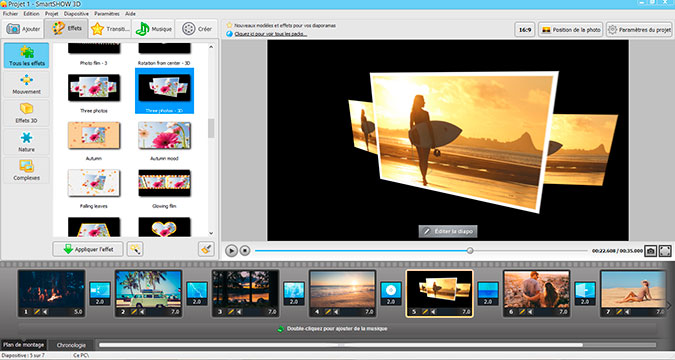Click the arrow to scroll slides right
Image resolution: width=675 pixels, height=360 pixels.
669,305
